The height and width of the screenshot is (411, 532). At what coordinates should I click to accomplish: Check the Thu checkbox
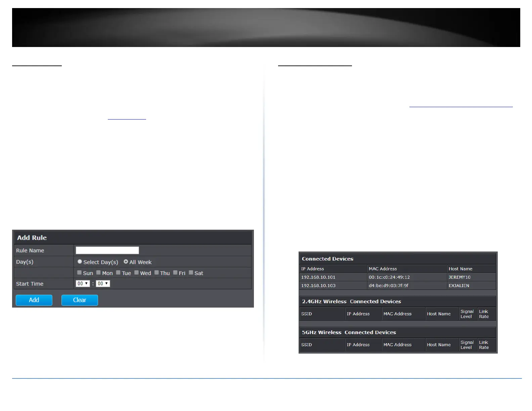(x=157, y=273)
